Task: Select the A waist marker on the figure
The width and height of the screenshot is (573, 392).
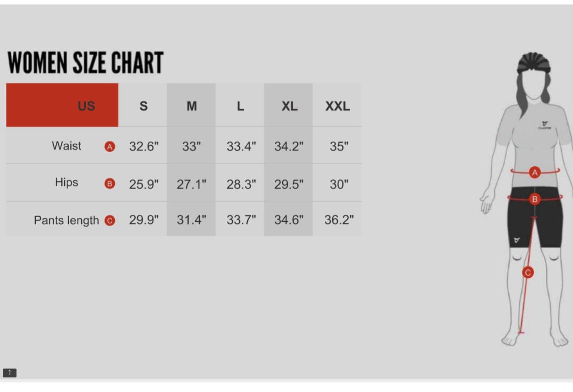Action: click(x=535, y=173)
